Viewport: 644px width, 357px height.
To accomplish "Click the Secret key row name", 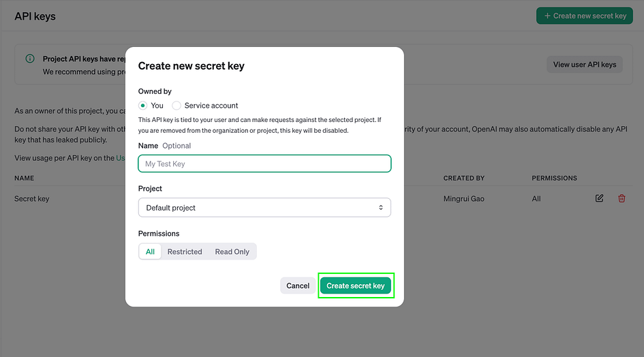I will (31, 198).
